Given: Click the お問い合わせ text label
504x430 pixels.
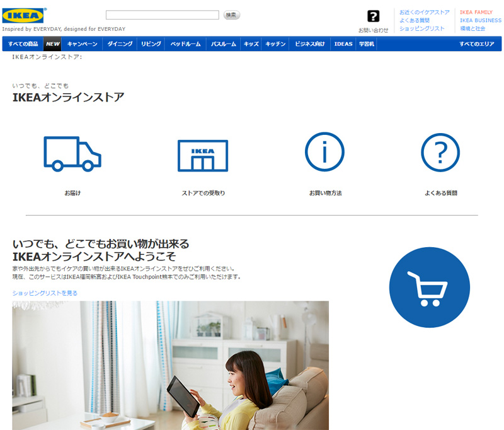Looking at the screenshot, I should tap(373, 30).
